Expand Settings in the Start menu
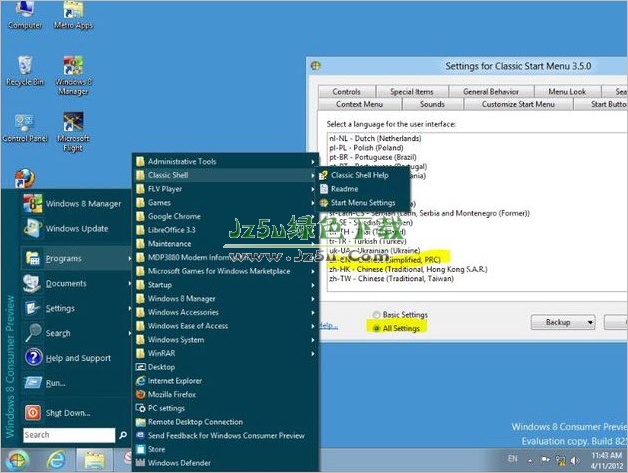This screenshot has width=628, height=473. 75,308
